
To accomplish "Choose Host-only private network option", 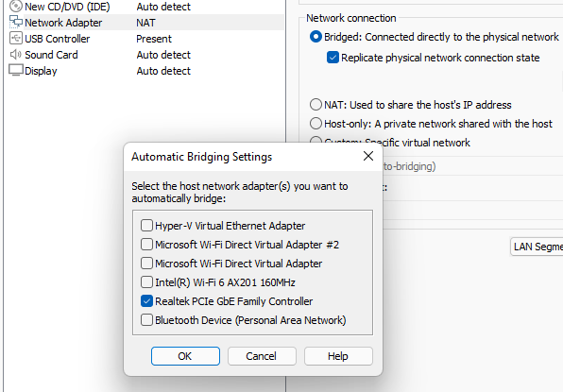I will 316,124.
